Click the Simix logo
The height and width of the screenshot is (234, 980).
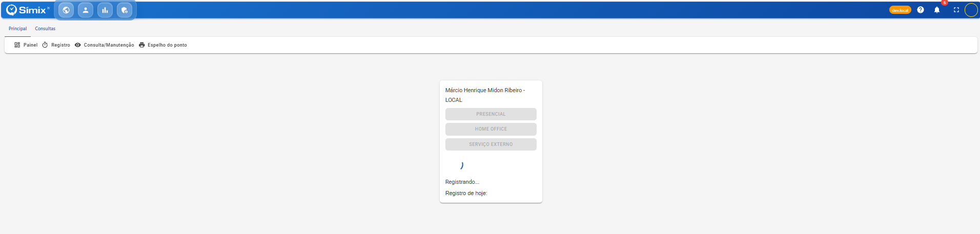[28, 10]
